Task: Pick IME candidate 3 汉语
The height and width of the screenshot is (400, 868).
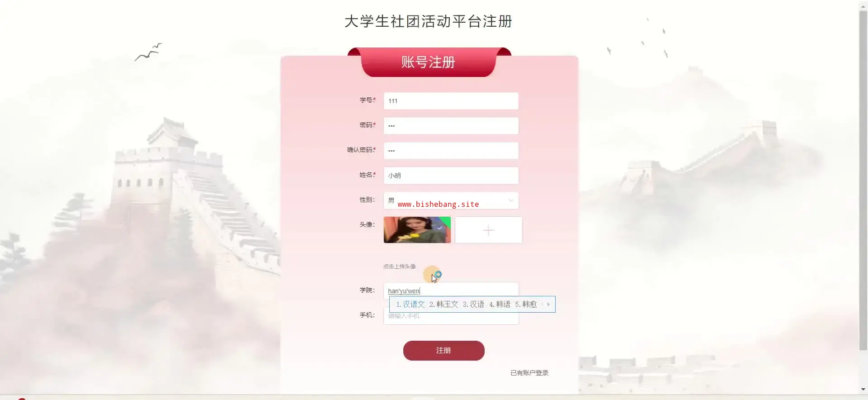Action: tap(473, 304)
